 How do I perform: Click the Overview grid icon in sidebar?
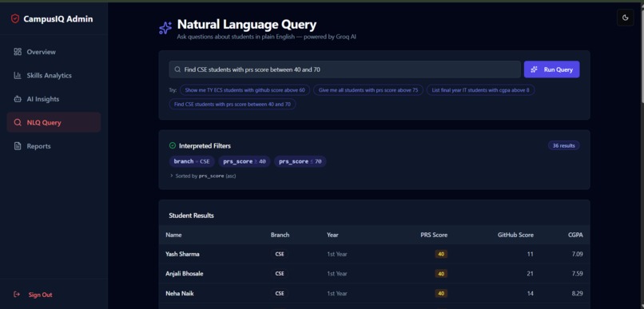(x=18, y=52)
